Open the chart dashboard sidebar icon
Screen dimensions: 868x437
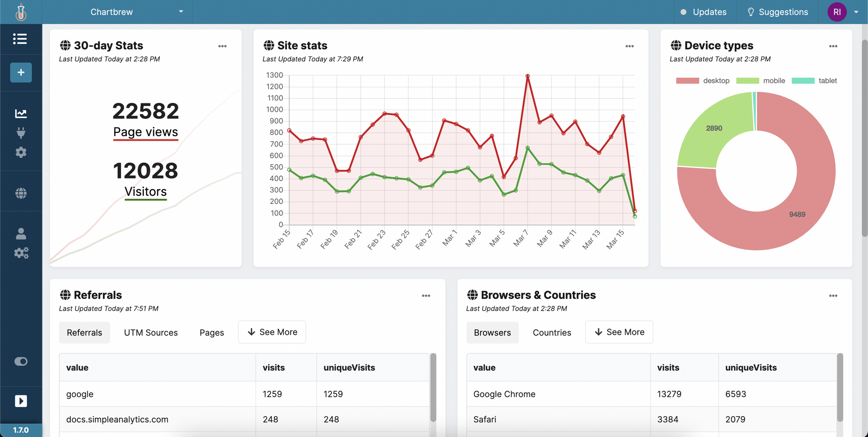pos(21,114)
